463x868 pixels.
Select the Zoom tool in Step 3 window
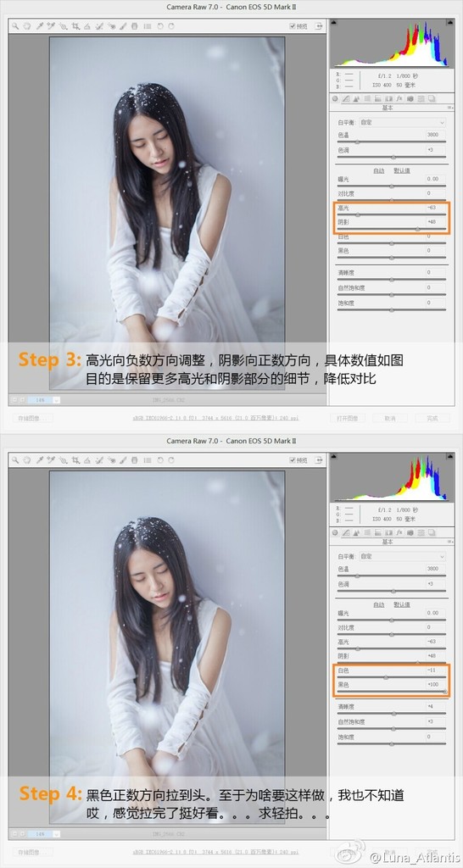point(15,26)
